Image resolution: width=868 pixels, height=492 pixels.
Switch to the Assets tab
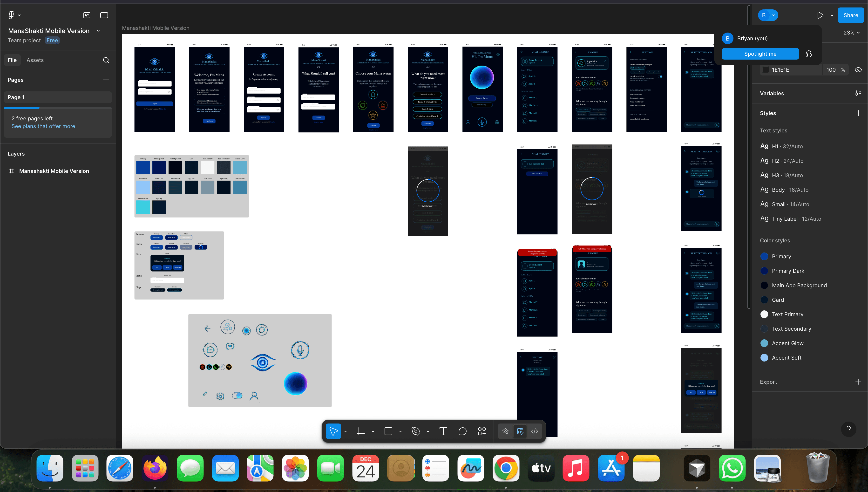pos(35,60)
